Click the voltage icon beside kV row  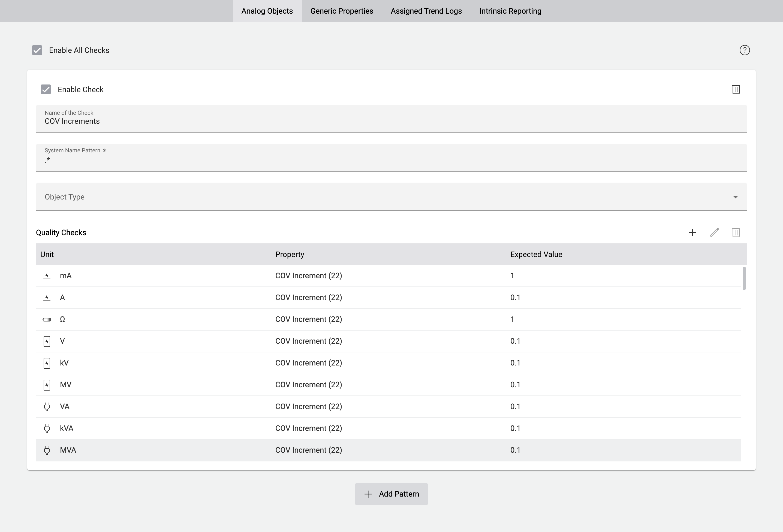click(47, 363)
